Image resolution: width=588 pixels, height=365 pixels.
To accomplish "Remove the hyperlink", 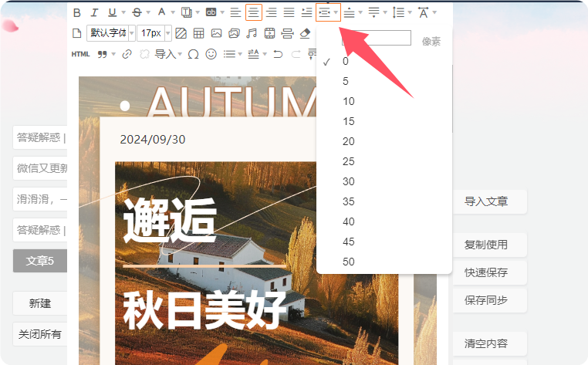I will click(x=144, y=54).
